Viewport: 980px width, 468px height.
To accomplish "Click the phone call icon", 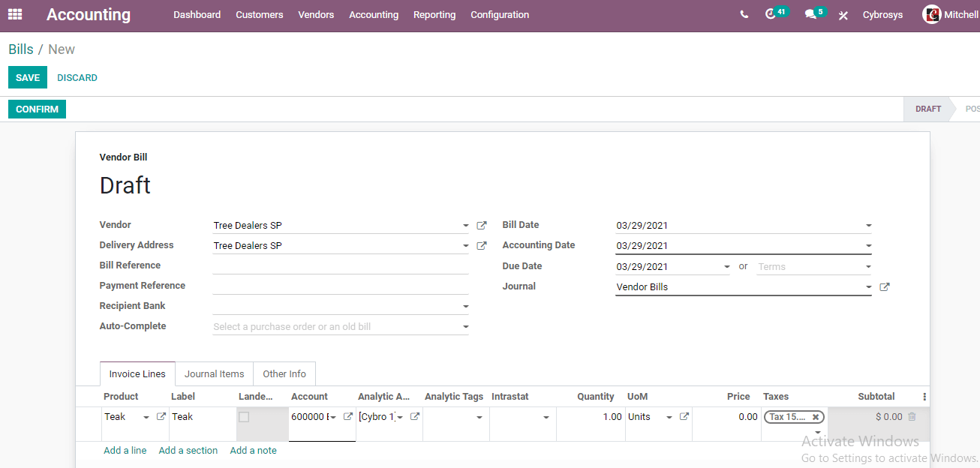I will pyautogui.click(x=744, y=14).
